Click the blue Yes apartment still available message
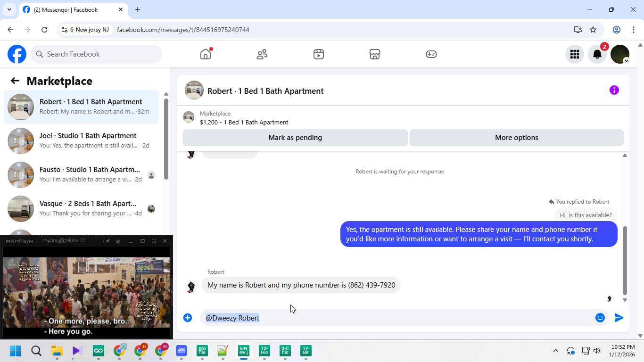Viewport: 644px width, 362px height. (x=479, y=234)
